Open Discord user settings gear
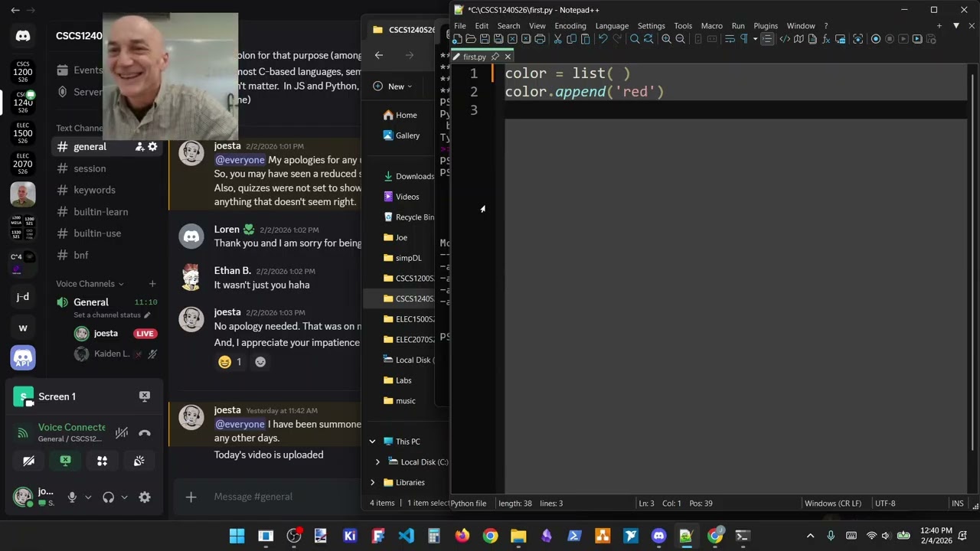This screenshot has height=551, width=980. click(x=145, y=497)
